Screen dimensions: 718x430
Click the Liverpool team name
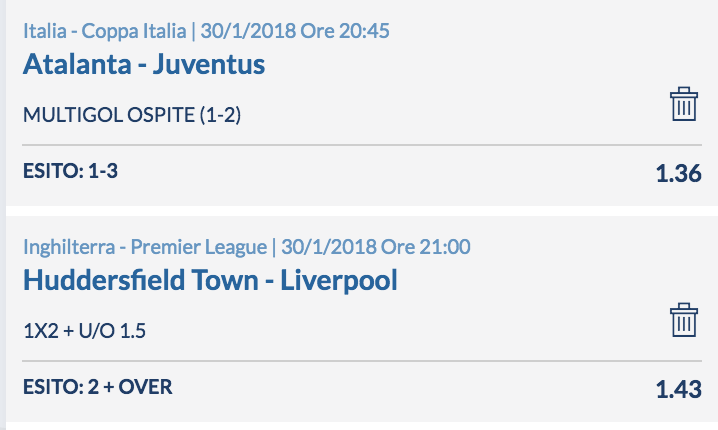[x=339, y=280]
